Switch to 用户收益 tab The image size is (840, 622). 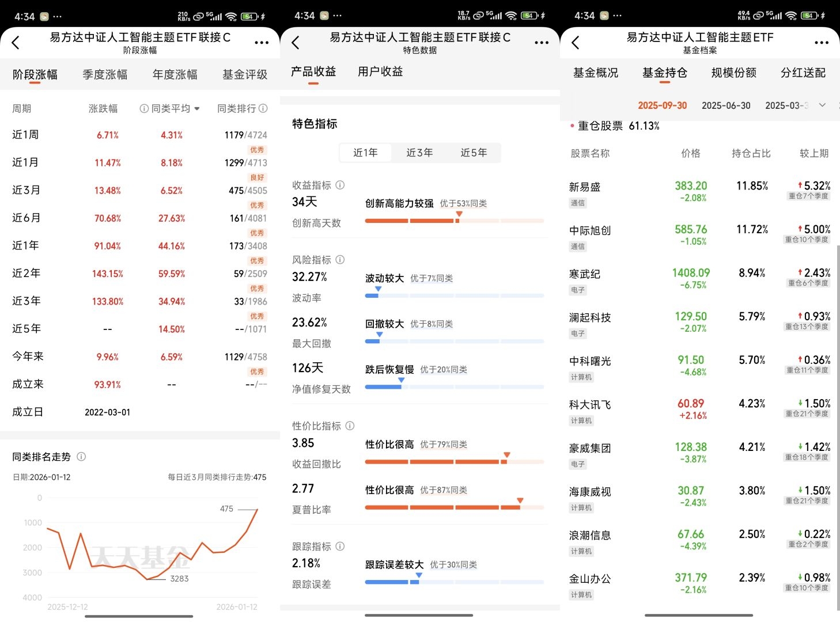pyautogui.click(x=380, y=71)
